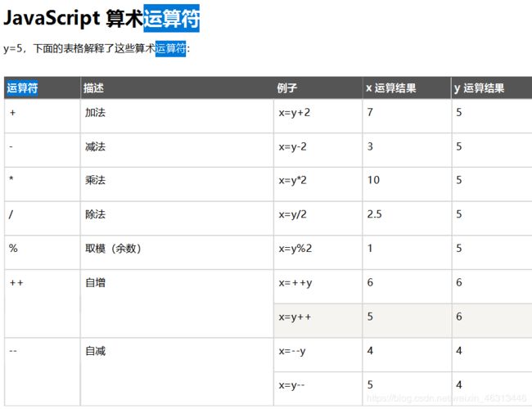Click the example 'x=y++'
This screenshot has width=532, height=409.
click(295, 317)
